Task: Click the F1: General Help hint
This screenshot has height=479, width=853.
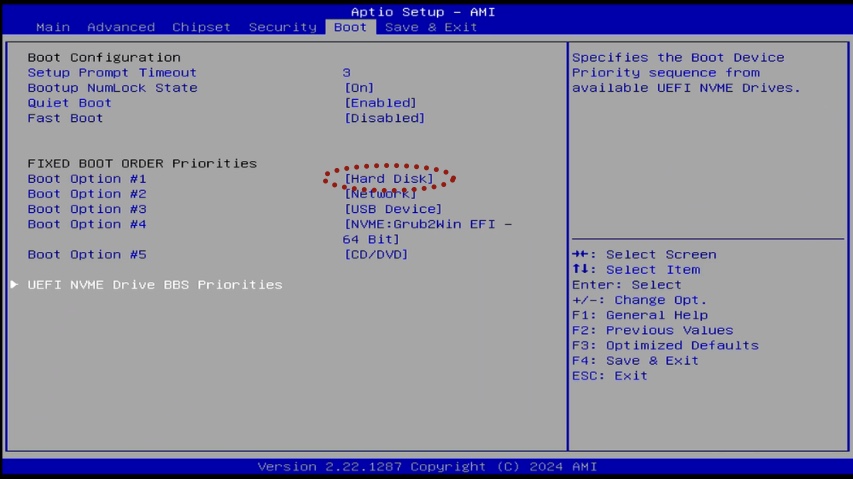Action: pyautogui.click(x=640, y=315)
